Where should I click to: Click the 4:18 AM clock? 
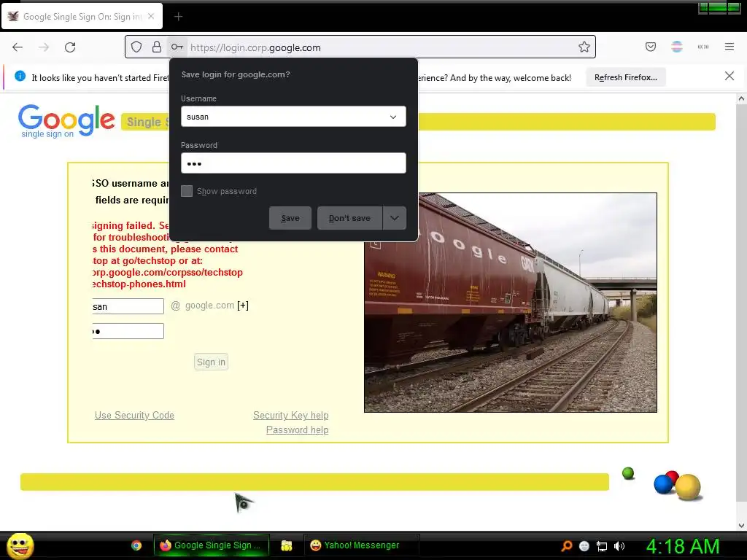point(683,546)
